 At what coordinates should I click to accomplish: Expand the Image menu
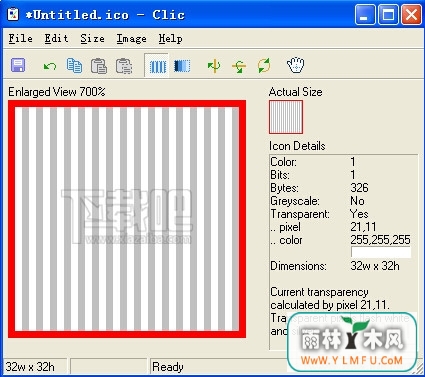pyautogui.click(x=131, y=39)
